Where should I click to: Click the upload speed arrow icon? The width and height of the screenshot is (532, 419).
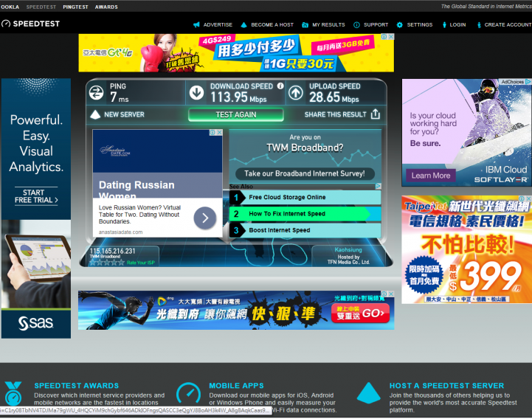tap(296, 93)
